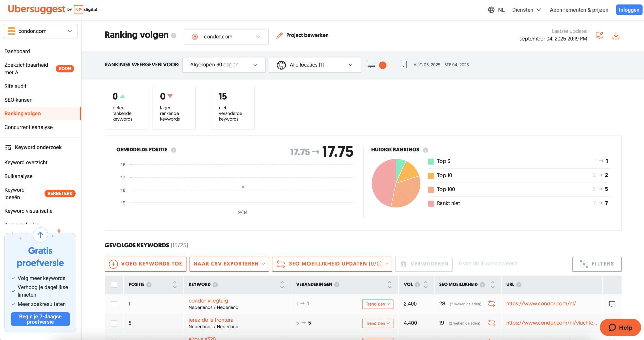
Task: Sort table by Keyword column arrows
Action: click(x=282, y=285)
